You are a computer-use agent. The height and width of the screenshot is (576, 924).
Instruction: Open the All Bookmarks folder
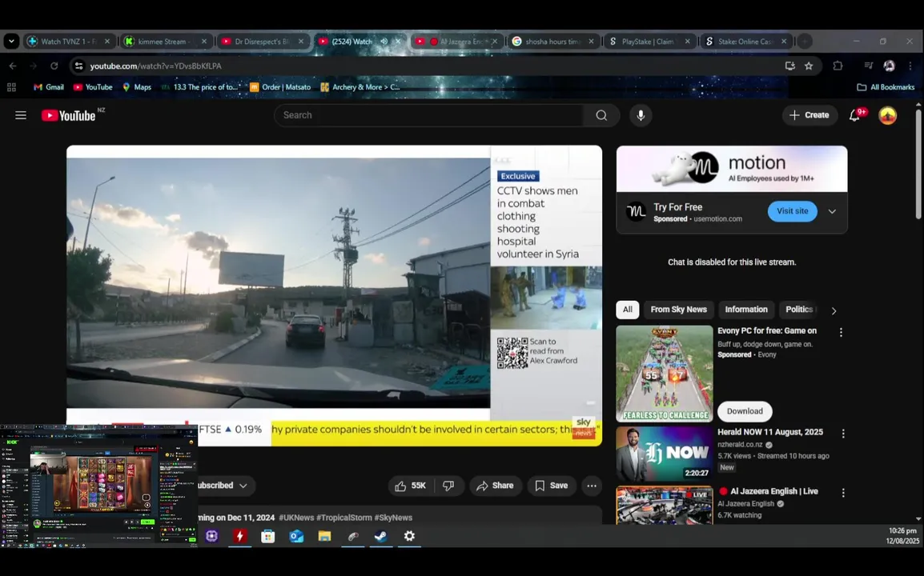[x=886, y=87]
